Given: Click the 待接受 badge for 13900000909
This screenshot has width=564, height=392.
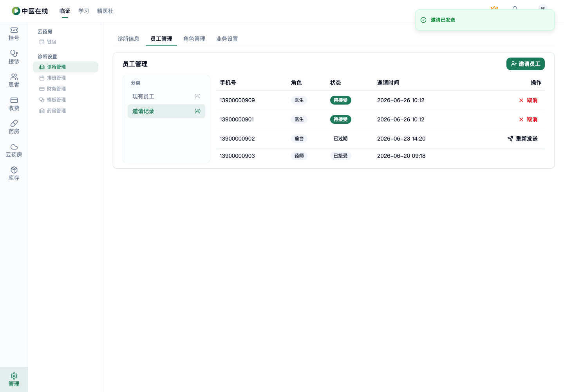Looking at the screenshot, I should [x=341, y=100].
